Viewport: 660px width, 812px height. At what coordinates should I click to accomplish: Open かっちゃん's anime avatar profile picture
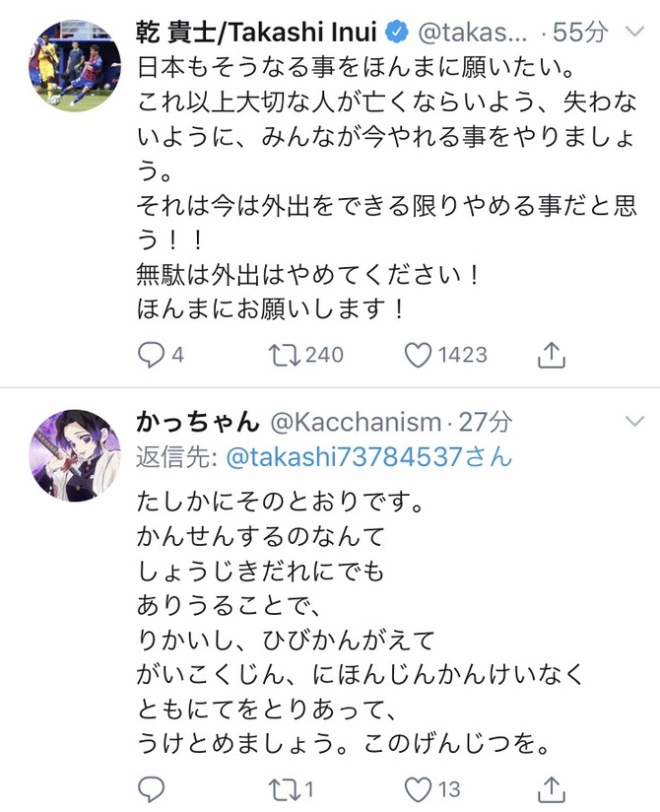tap(74, 455)
